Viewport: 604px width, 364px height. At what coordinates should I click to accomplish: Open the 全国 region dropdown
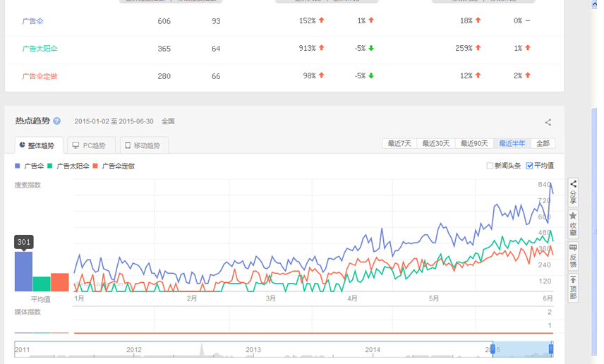coord(168,121)
